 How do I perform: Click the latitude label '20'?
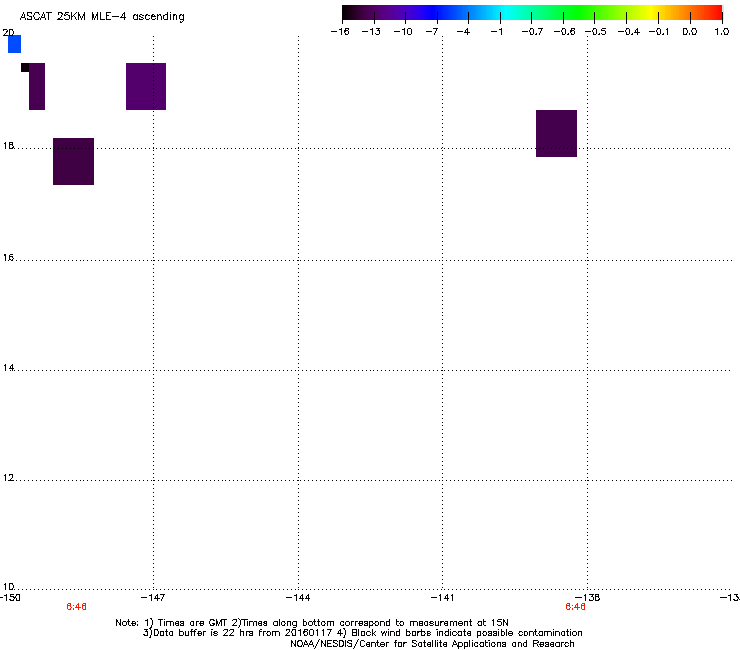point(8,33)
